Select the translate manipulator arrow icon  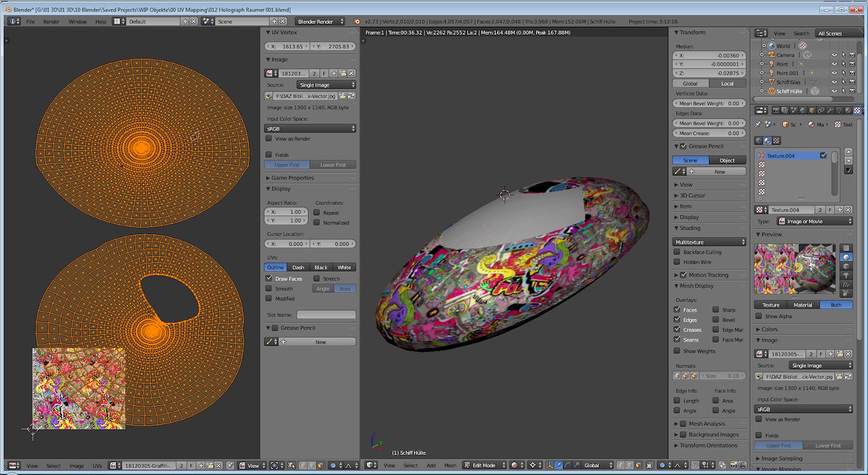tap(559, 465)
